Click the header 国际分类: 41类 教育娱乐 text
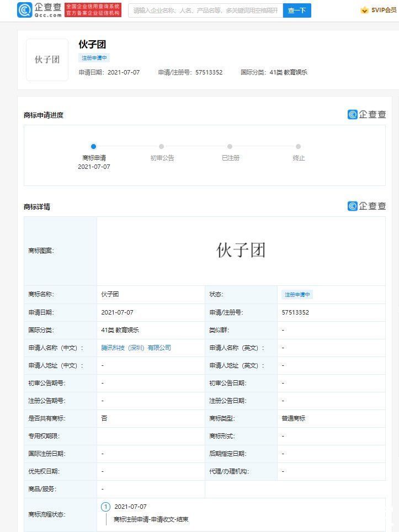 (x=274, y=72)
